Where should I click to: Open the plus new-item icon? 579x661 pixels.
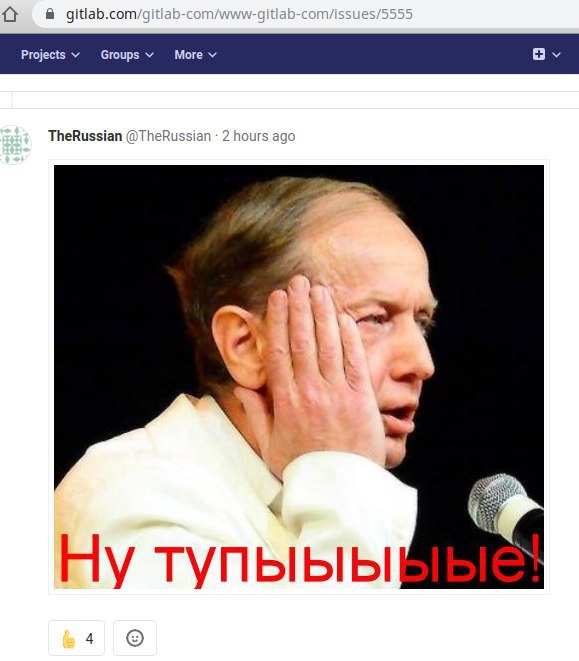[539, 54]
